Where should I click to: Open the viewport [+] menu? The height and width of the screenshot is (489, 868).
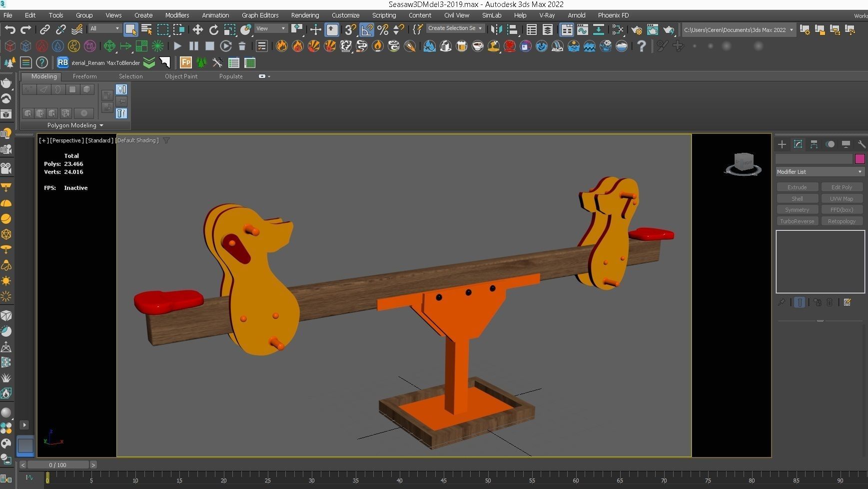coord(44,140)
